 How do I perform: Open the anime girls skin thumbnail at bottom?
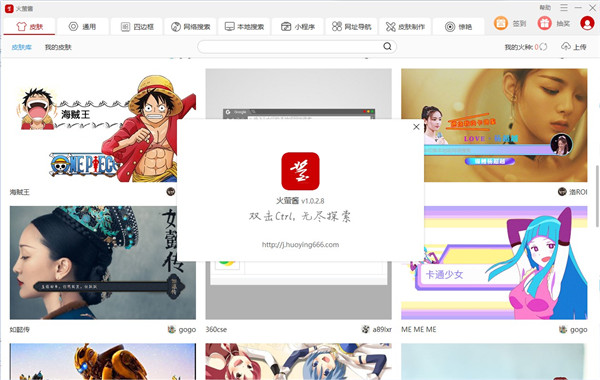point(298,361)
